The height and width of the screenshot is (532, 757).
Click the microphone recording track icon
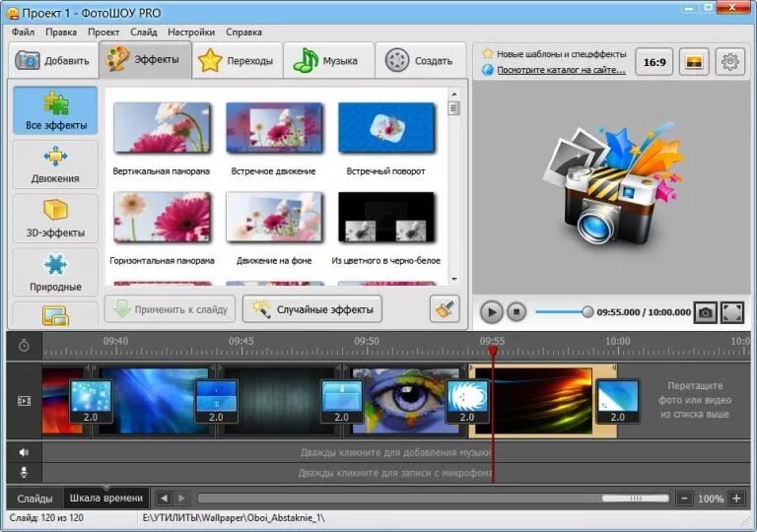tap(24, 472)
